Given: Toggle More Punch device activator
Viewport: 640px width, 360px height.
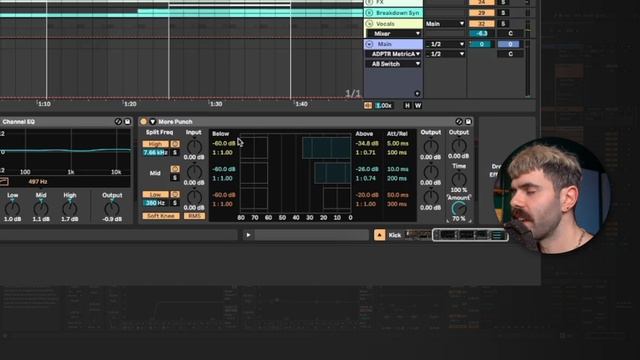Looking at the screenshot, I should click(x=143, y=122).
